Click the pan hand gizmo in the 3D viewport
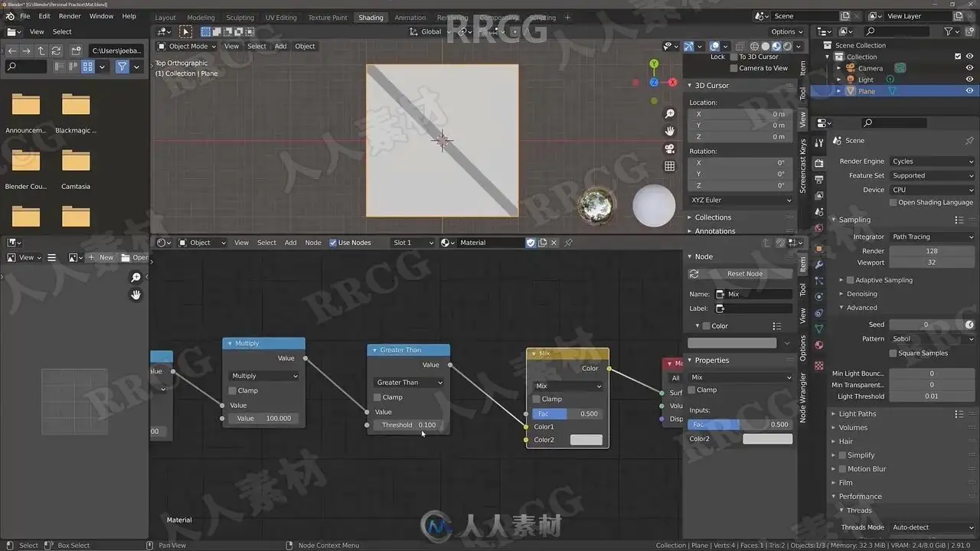Viewport: 980px width, 551px height. click(670, 132)
